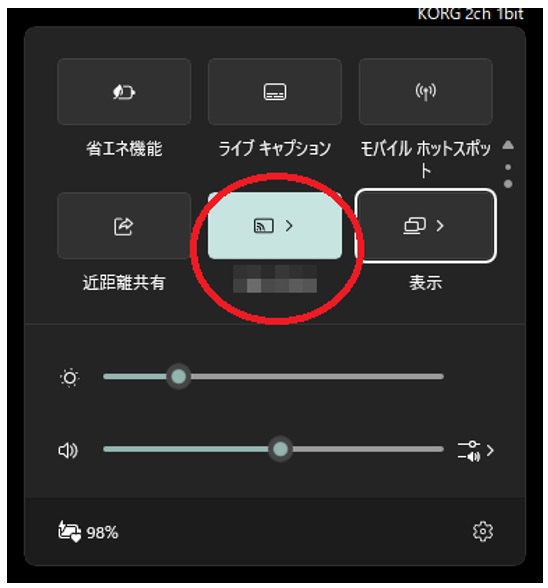Toggle the ライブ キャプション live captions tile
The height and width of the screenshot is (588, 548).
275,92
